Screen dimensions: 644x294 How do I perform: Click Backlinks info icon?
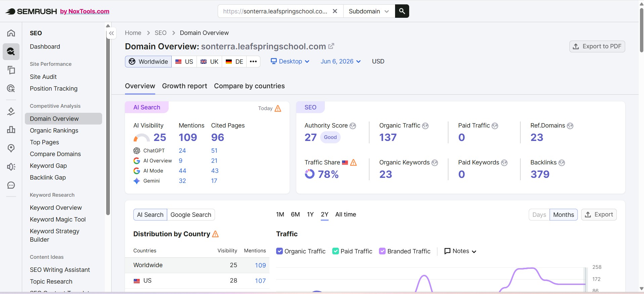pos(562,163)
